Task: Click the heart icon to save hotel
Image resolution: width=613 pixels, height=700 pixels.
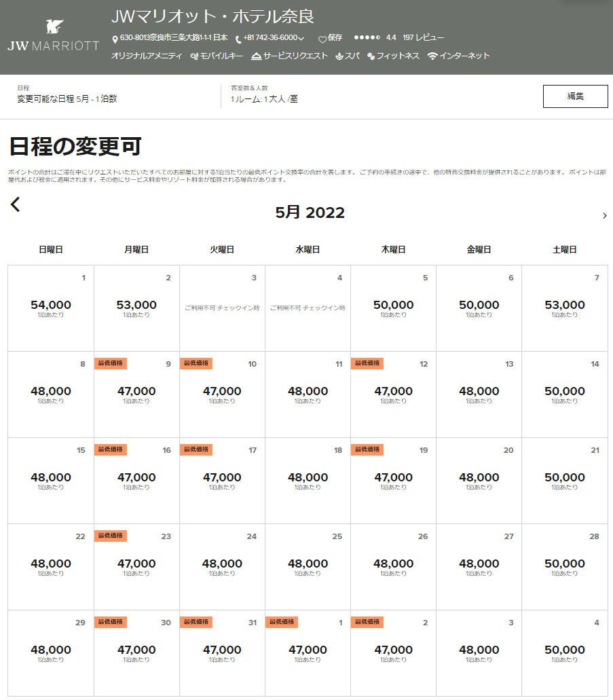Action: tap(322, 39)
